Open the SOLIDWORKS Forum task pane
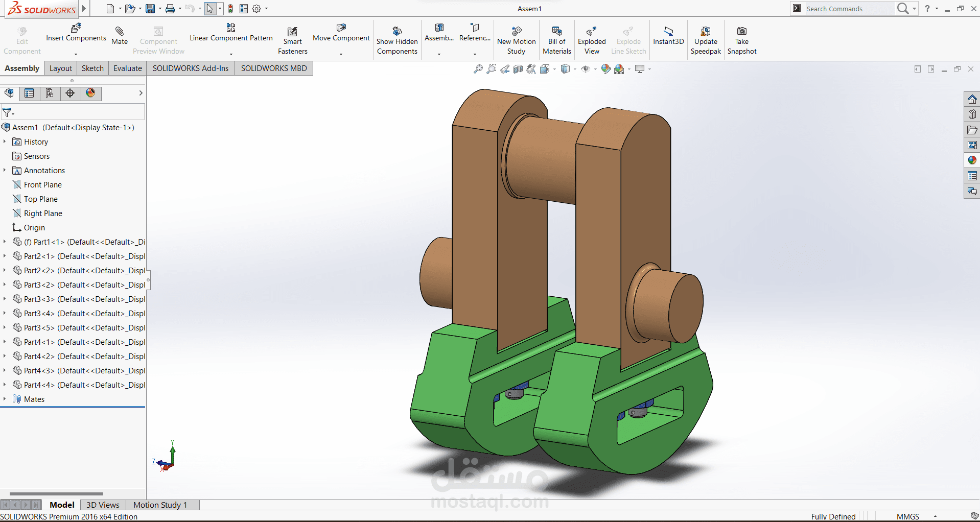This screenshot has height=522, width=980. coord(972,191)
